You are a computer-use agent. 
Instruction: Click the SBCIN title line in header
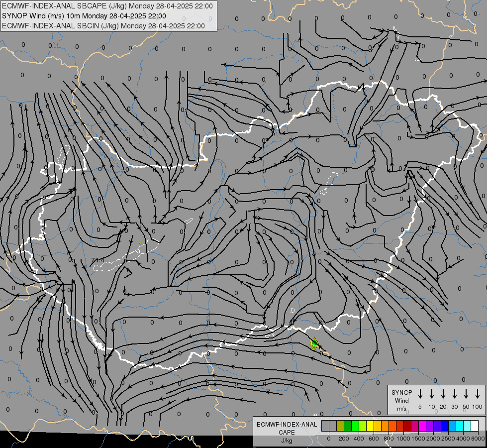(x=103, y=26)
